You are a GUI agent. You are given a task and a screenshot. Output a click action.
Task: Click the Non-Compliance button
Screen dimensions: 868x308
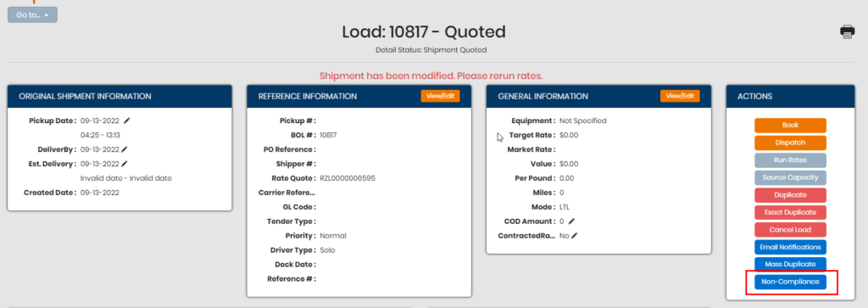(x=790, y=282)
